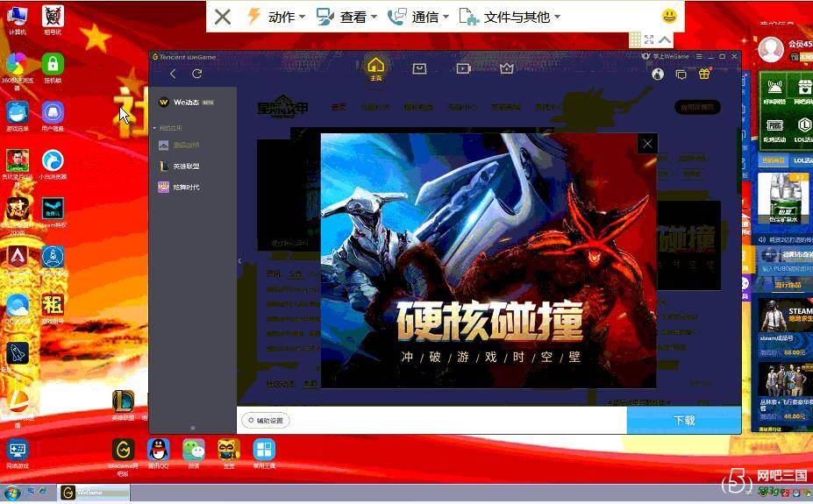The height and width of the screenshot is (504, 813).
Task: Open 360极速浏览器 desktop icon
Action: (18, 71)
